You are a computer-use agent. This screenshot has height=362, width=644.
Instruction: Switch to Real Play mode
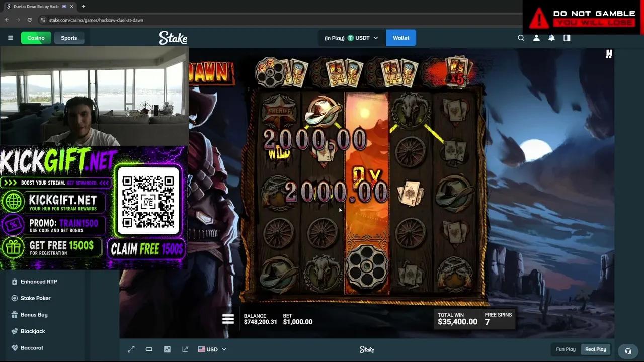click(596, 349)
